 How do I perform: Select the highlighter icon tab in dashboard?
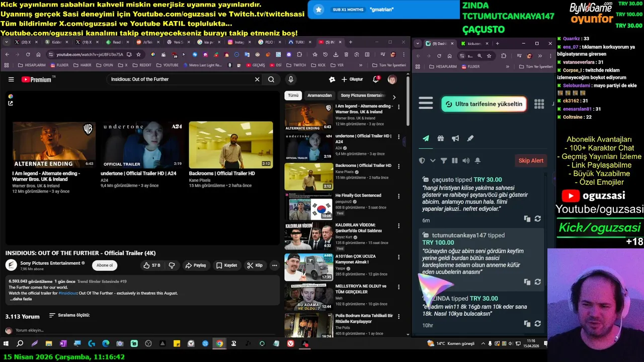click(470, 139)
